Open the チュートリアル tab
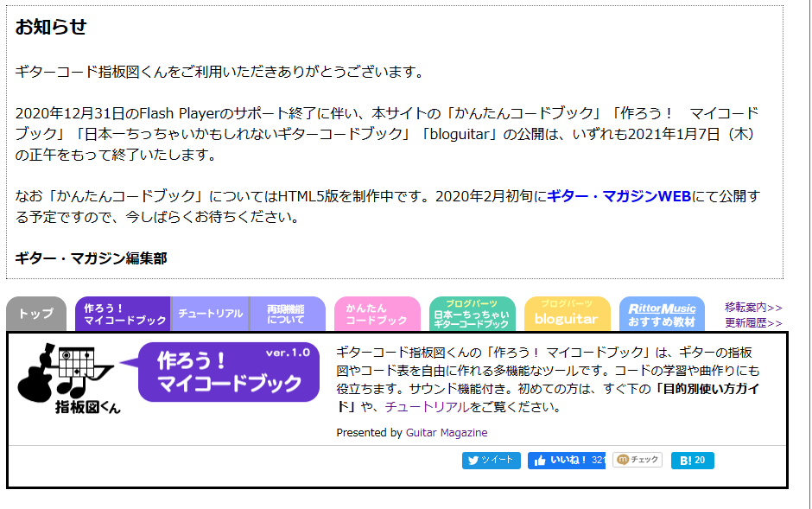Image resolution: width=812 pixels, height=509 pixels. coord(210,314)
